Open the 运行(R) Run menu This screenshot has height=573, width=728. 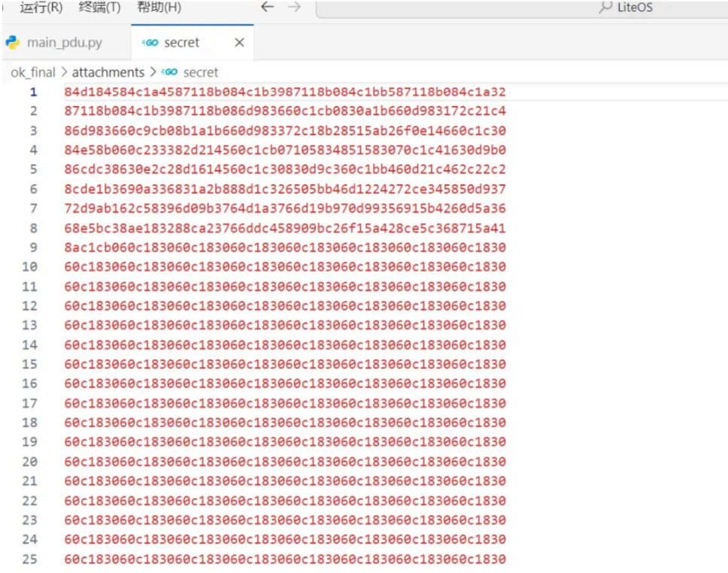coord(41,7)
